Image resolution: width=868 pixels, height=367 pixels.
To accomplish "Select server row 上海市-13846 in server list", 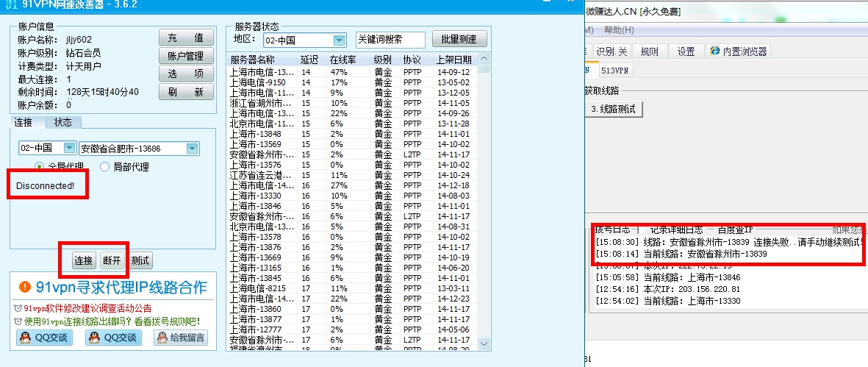I will pyautogui.click(x=352, y=206).
